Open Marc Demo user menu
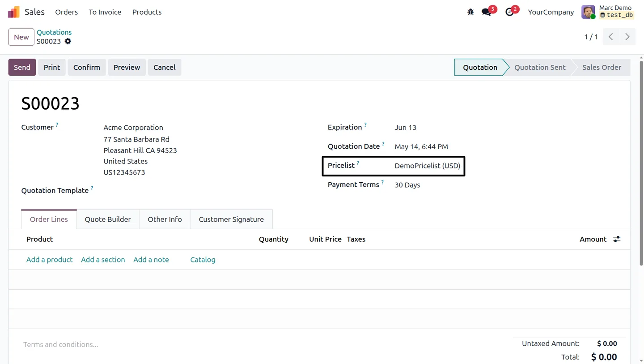The height and width of the screenshot is (364, 644). 608,12
